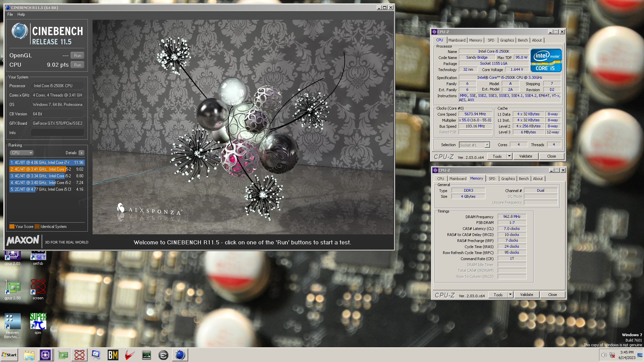Click Tools button in lower CPU-Z
Screen dimensions: 644x362
click(498, 295)
